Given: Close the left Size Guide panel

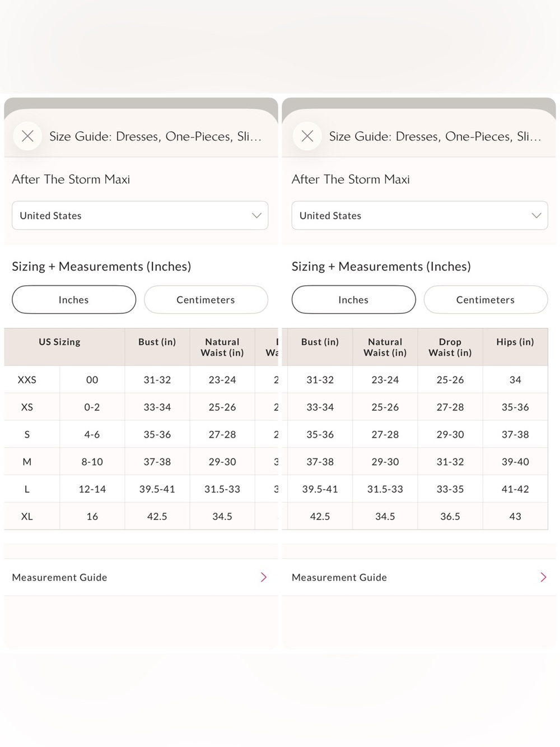Looking at the screenshot, I should [27, 136].
